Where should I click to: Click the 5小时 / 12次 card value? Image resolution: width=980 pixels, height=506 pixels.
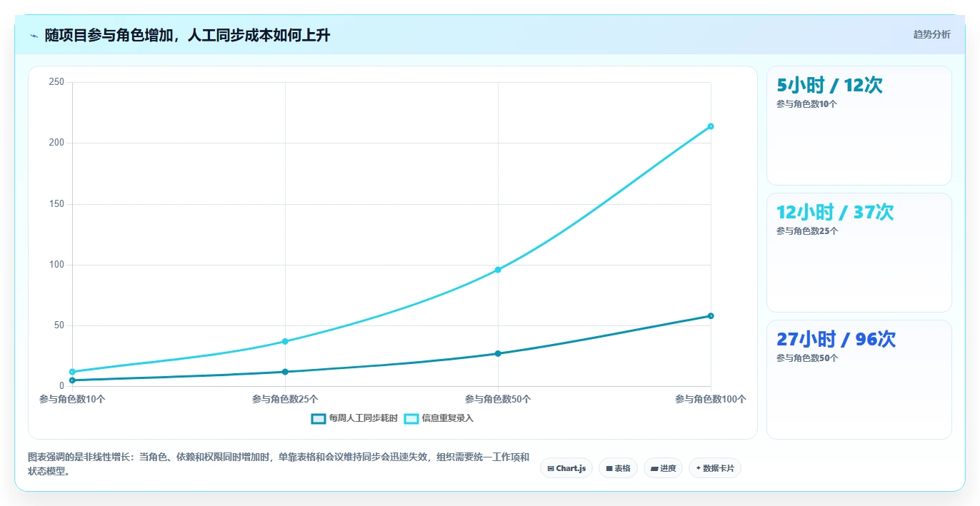[x=829, y=85]
